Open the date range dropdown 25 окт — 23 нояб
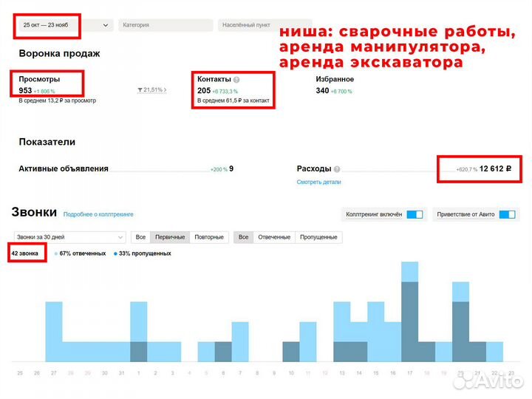Screen dimensions: 532x399 tap(64, 25)
